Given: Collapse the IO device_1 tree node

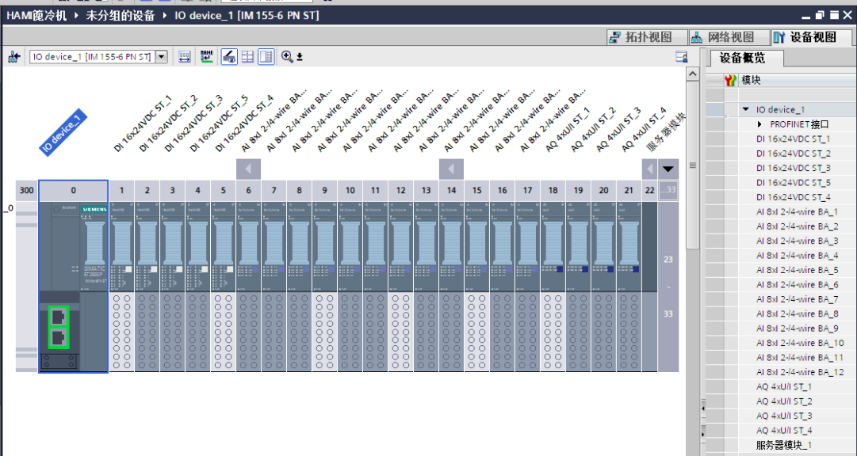Looking at the screenshot, I should (746, 109).
